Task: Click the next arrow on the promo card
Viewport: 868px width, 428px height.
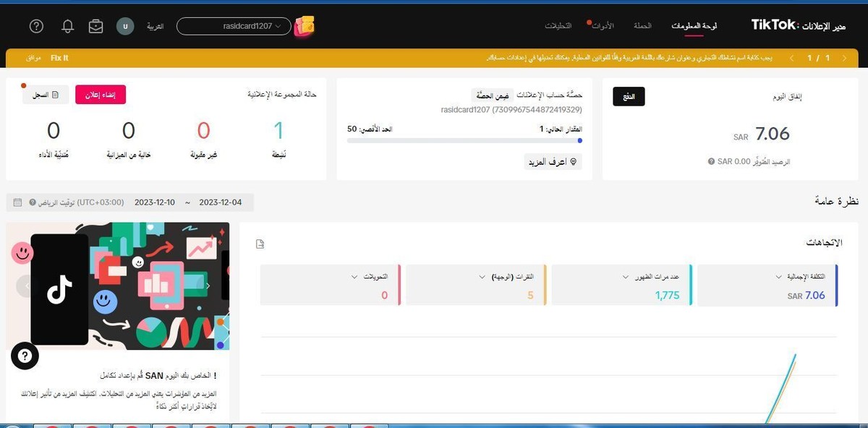Action: 209,286
